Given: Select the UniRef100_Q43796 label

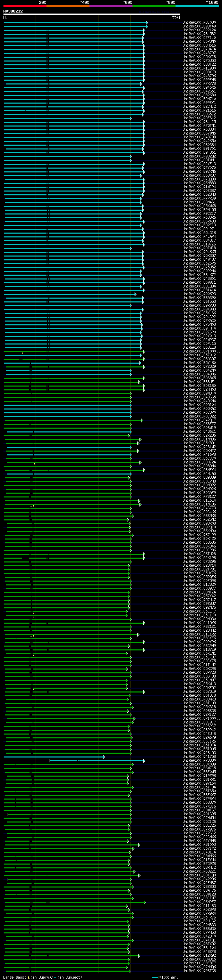Looking at the screenshot, I should click(199, 76).
